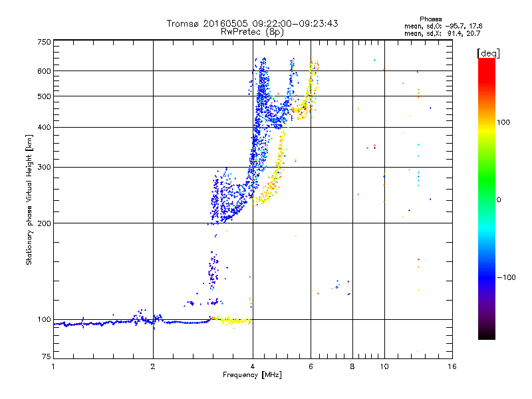
Task: Click the y-axis tick label '600'
Action: (44, 71)
